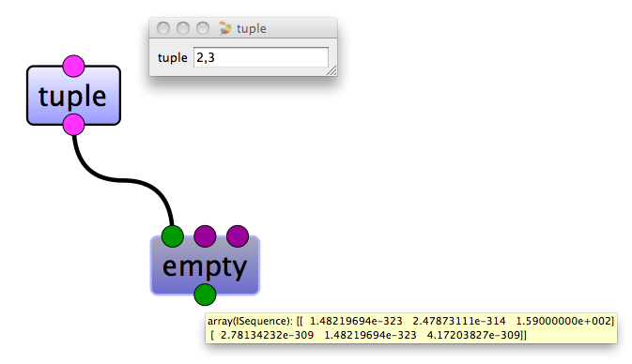Click the 'tuple' label beside the text field
The width and height of the screenshot is (632, 364).
173,57
